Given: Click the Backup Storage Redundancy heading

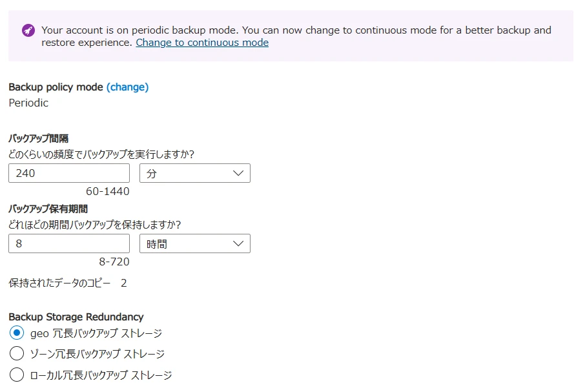Looking at the screenshot, I should (x=76, y=316).
